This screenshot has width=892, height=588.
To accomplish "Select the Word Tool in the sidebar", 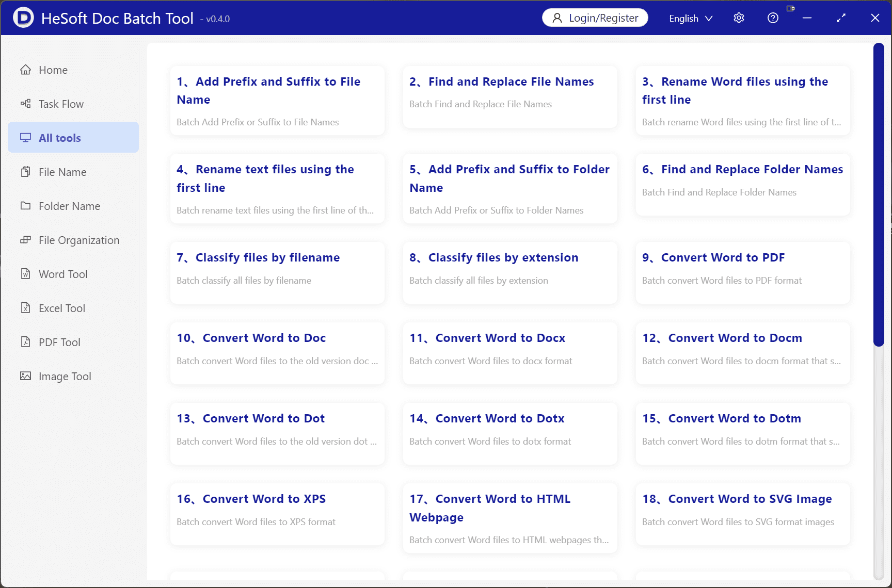I will tap(62, 274).
